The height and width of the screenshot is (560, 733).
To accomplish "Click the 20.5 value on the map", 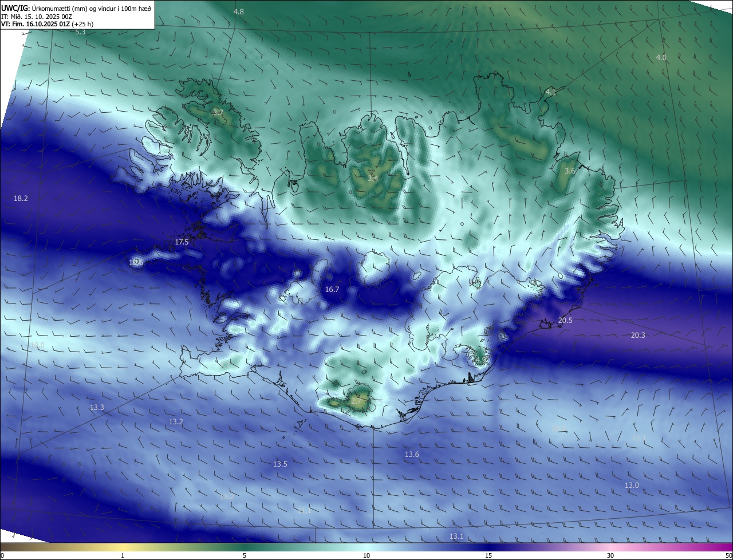I will pos(565,321).
